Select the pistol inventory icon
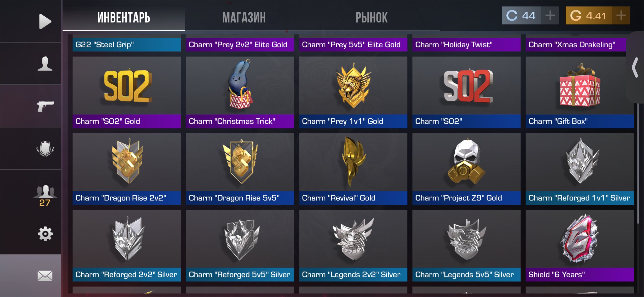 (45, 106)
